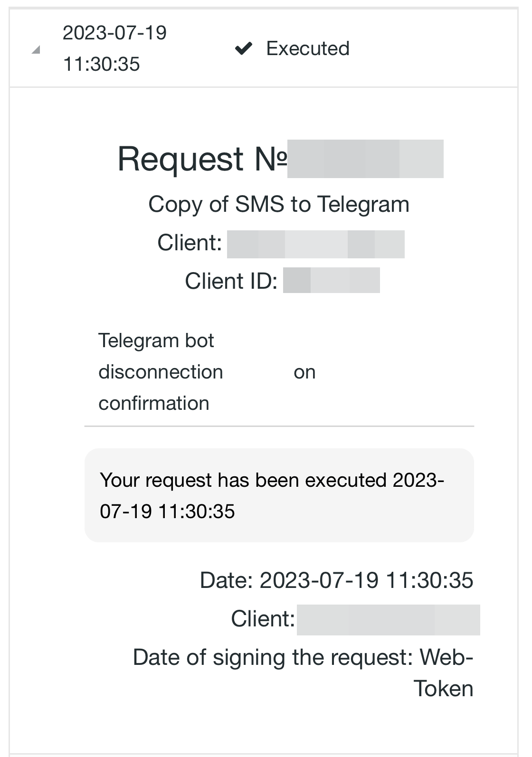Click the blurred Client ID value
This screenshot has width=532, height=757.
point(331,280)
